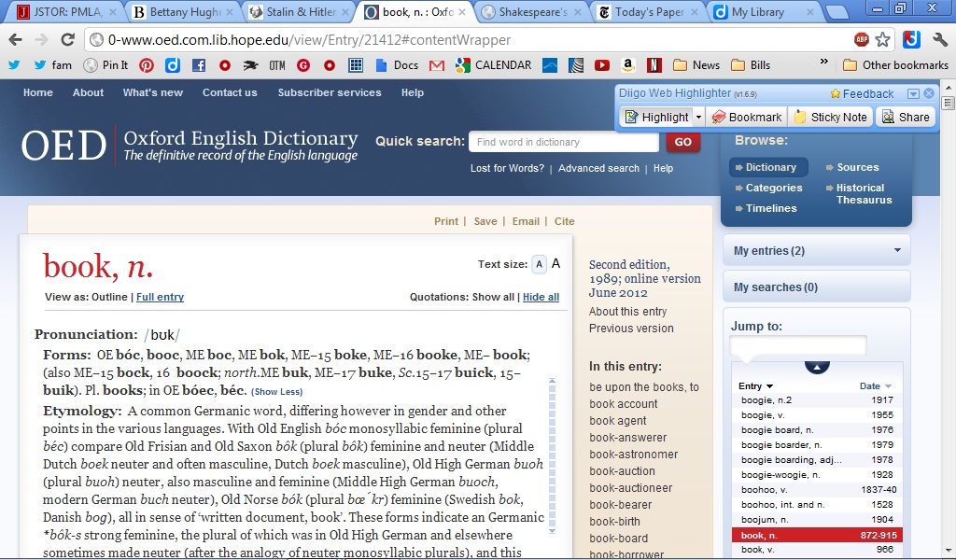Open the YouTube bookmark icon
The height and width of the screenshot is (560, 956).
[x=602, y=65]
